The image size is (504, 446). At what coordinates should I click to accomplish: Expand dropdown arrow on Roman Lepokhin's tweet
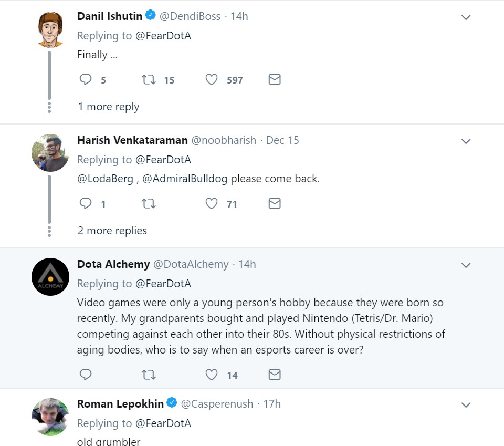[466, 405]
